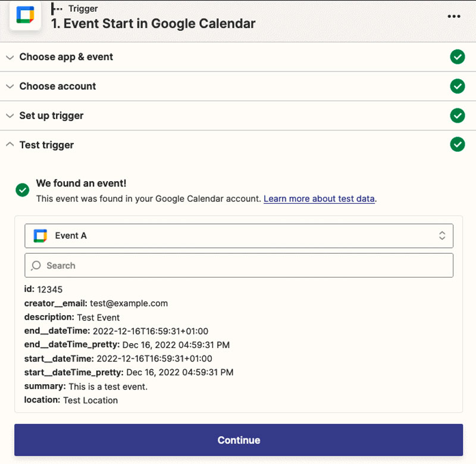This screenshot has width=476, height=464.
Task: Click the location value Test Location
Action: (x=90, y=400)
